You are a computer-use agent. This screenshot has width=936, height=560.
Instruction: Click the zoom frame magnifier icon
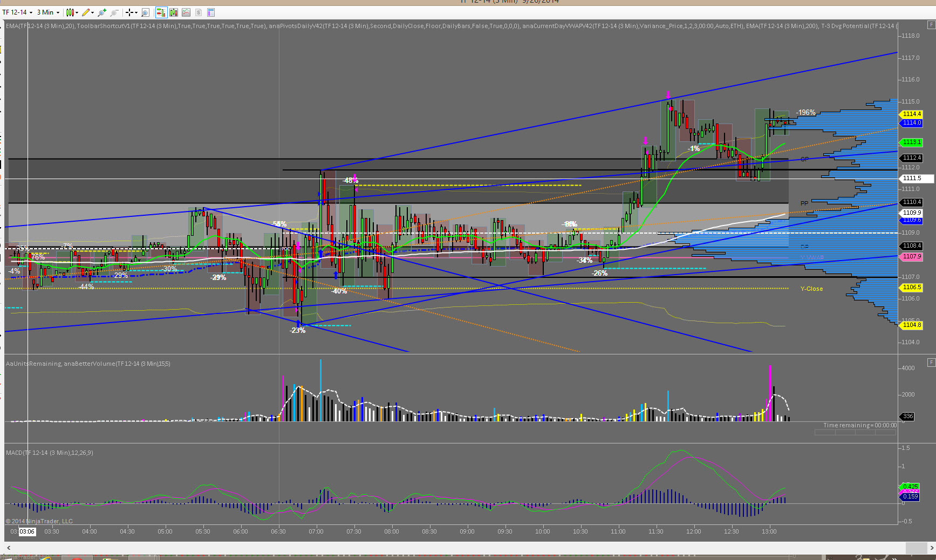click(x=145, y=12)
